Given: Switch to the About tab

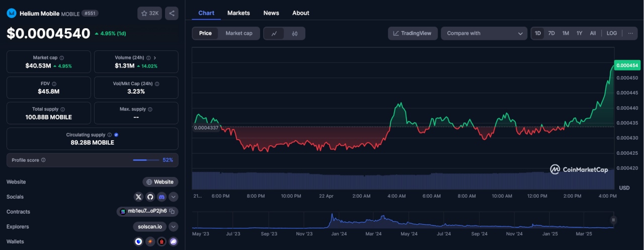Looking at the screenshot, I should coord(301,13).
